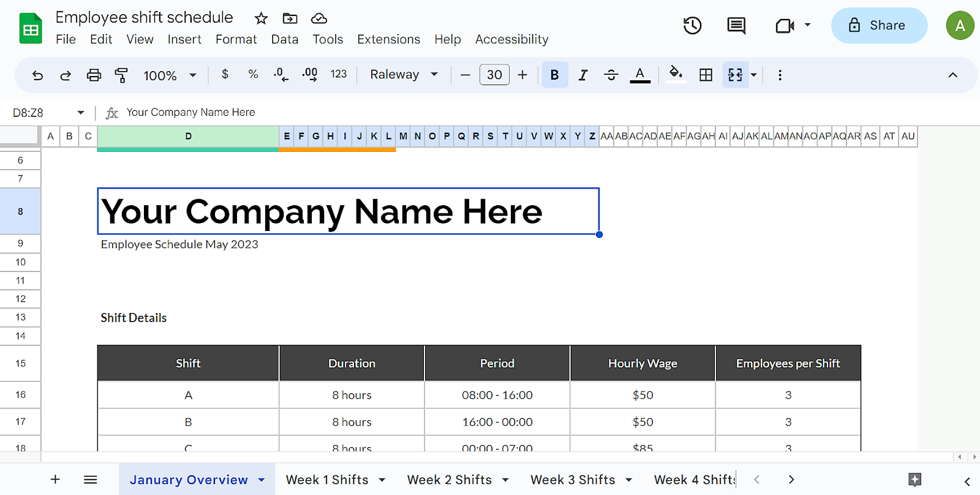Toggle bold formatting
This screenshot has width=980, height=495.
[x=554, y=75]
